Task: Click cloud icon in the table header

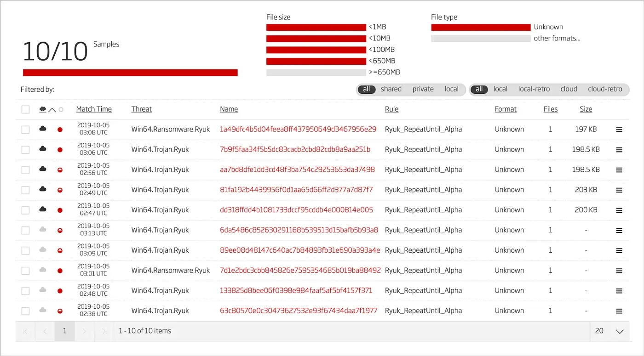Action: pos(43,109)
